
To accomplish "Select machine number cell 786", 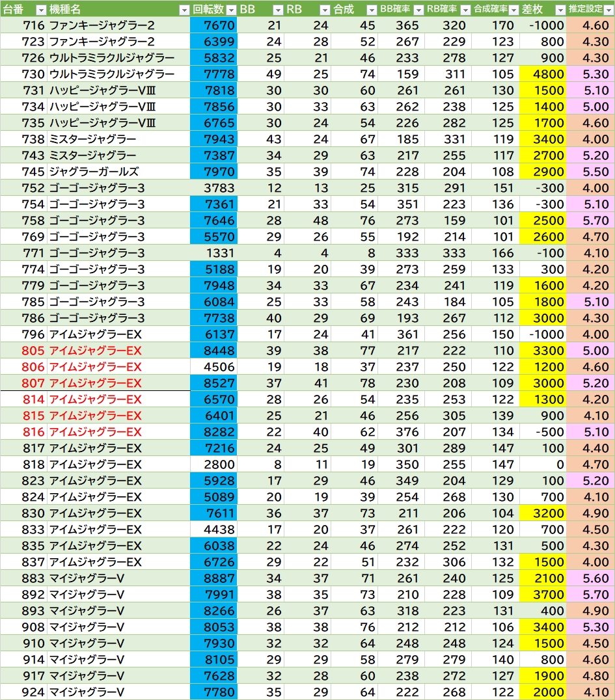I will (23, 318).
